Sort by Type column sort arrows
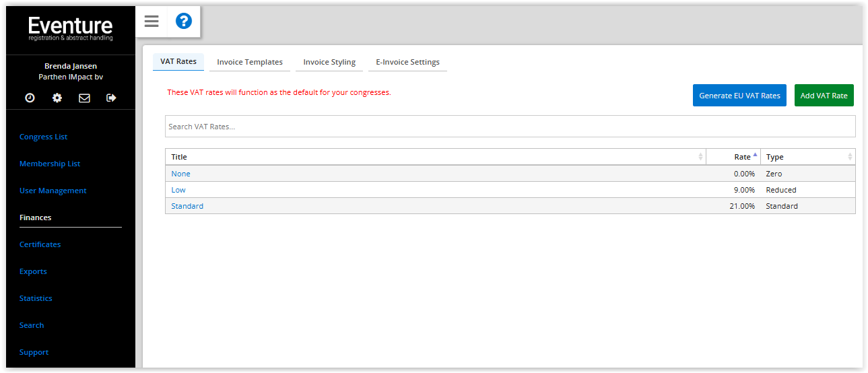 pyautogui.click(x=850, y=157)
